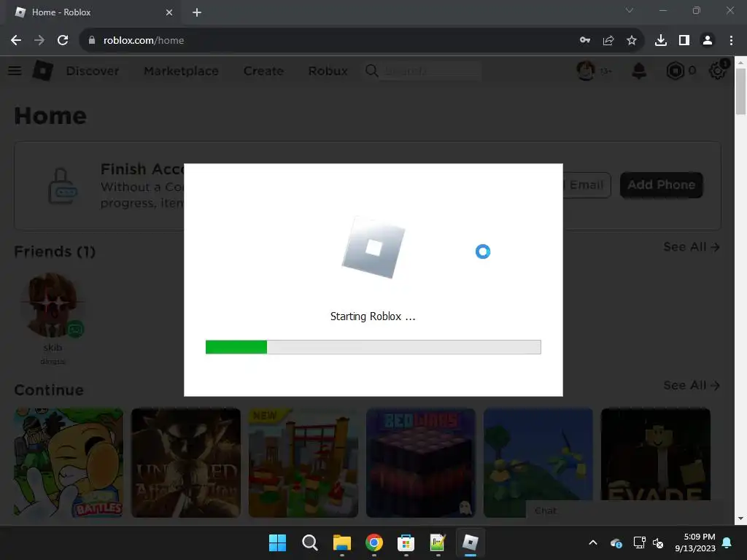Click the page vertical scrollbar

click(740, 91)
